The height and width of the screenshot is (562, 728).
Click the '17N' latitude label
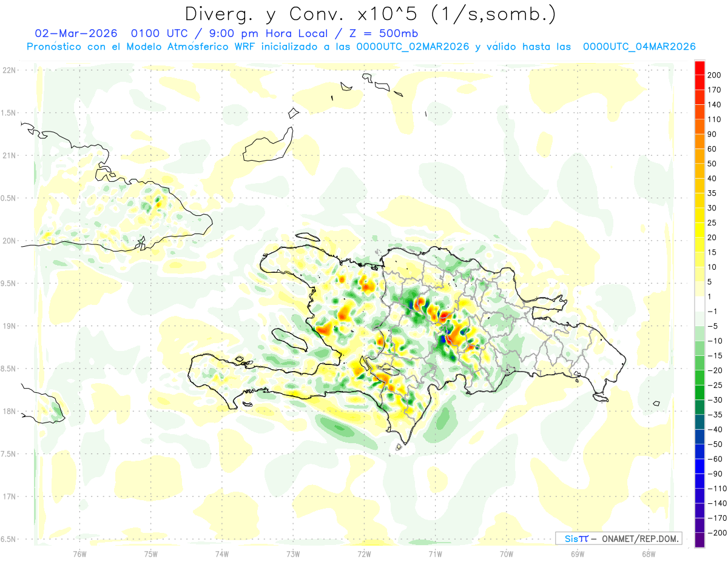(9, 497)
